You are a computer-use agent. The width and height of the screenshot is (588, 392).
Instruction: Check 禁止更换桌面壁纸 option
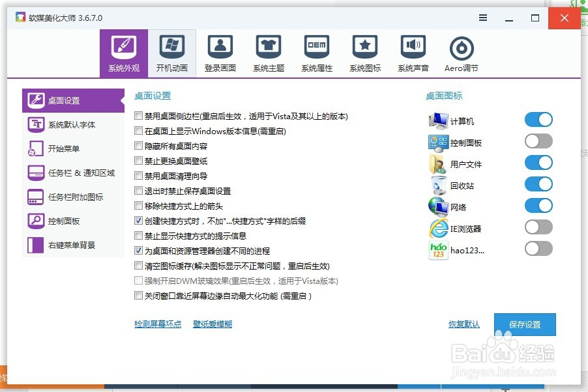pyautogui.click(x=138, y=161)
